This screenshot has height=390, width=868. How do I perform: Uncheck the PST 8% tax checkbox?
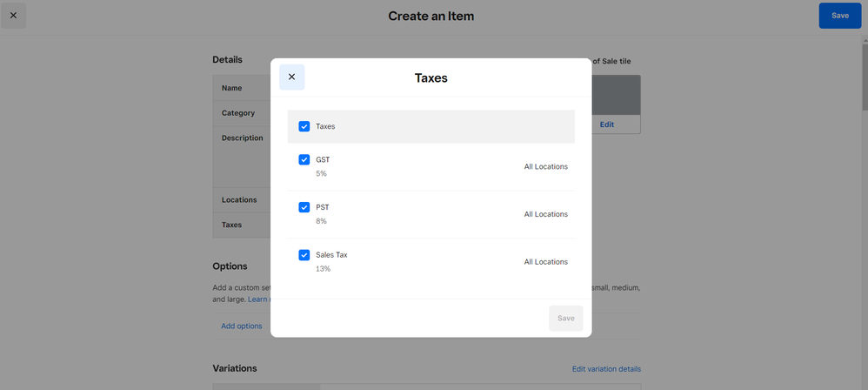point(304,207)
